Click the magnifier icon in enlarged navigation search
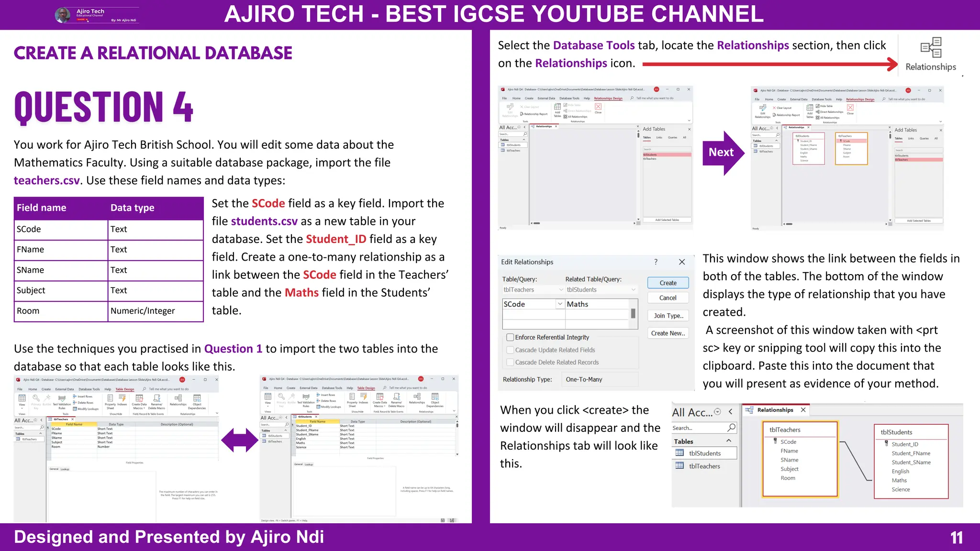This screenshot has width=980, height=551. (731, 428)
